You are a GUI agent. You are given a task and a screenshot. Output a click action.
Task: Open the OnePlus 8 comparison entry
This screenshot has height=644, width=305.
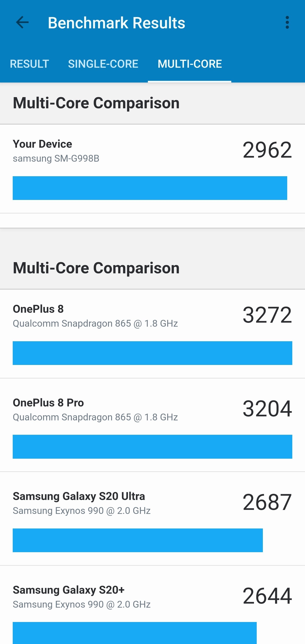[x=38, y=309]
